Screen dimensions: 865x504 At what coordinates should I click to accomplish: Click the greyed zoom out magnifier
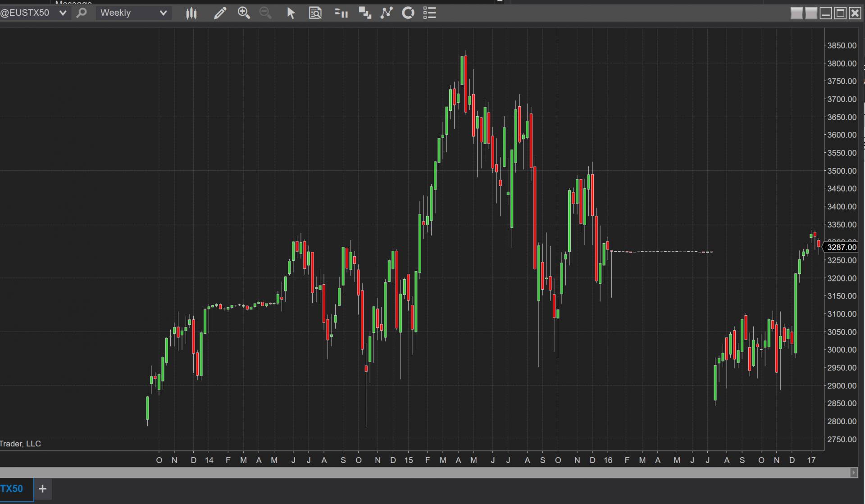click(265, 13)
